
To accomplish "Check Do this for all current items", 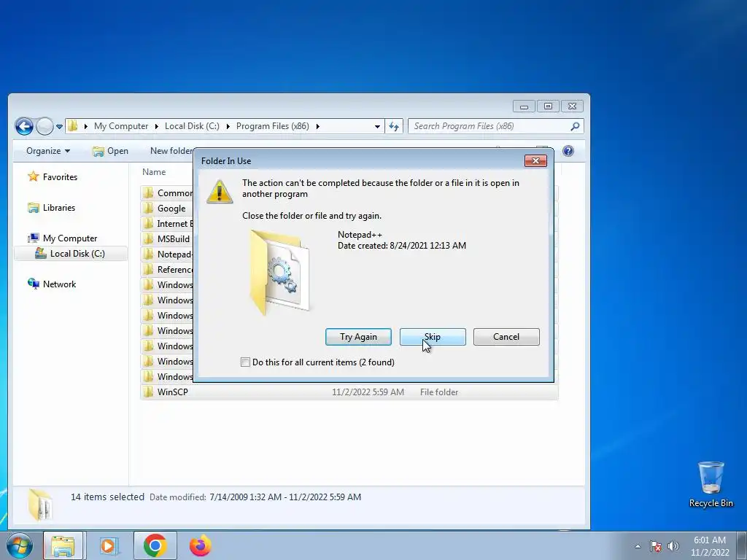I will click(x=245, y=362).
